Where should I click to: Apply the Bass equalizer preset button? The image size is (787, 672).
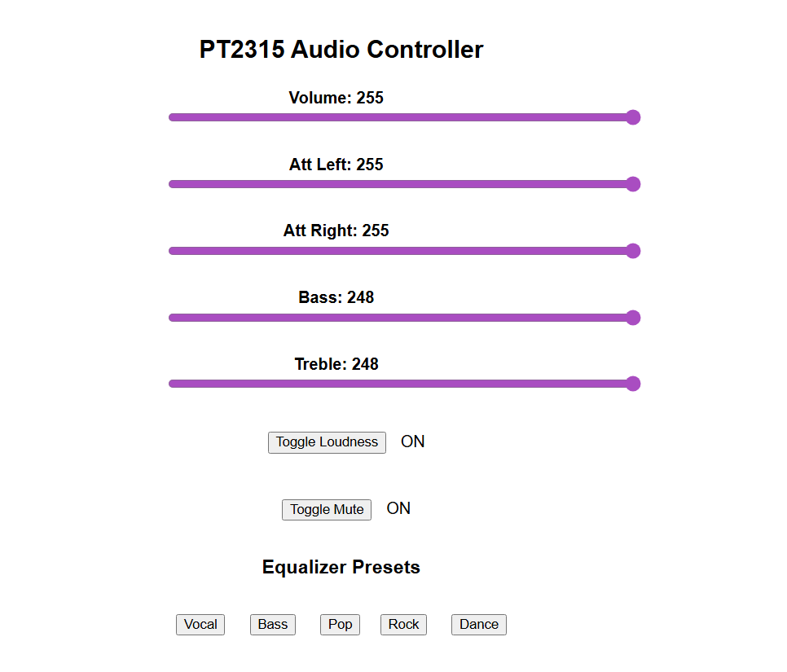click(x=273, y=625)
